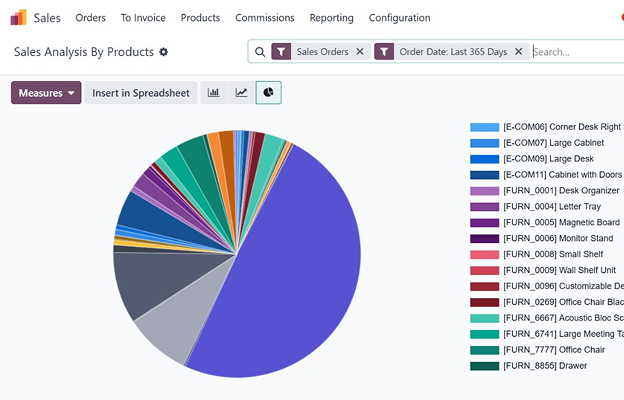Viewport: 624px width, 400px height.
Task: Remove the Sales Orders filter
Action: (x=360, y=52)
